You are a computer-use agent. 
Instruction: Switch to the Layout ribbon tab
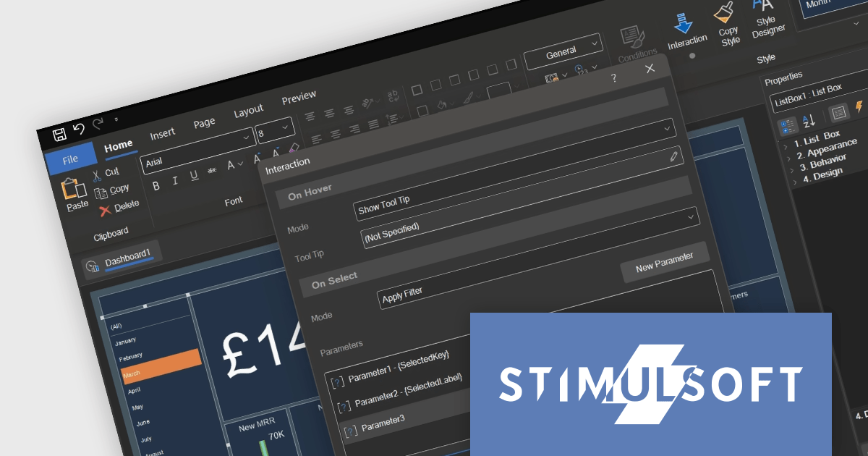[248, 111]
